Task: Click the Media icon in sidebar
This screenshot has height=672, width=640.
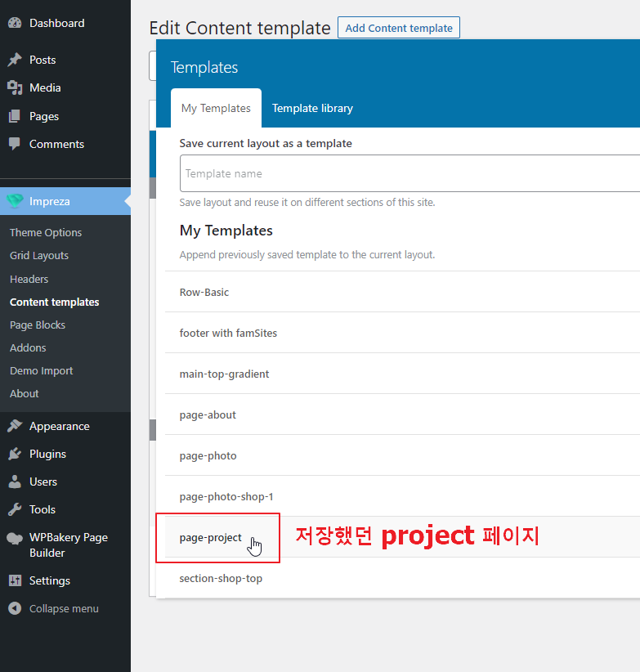Action: point(15,87)
